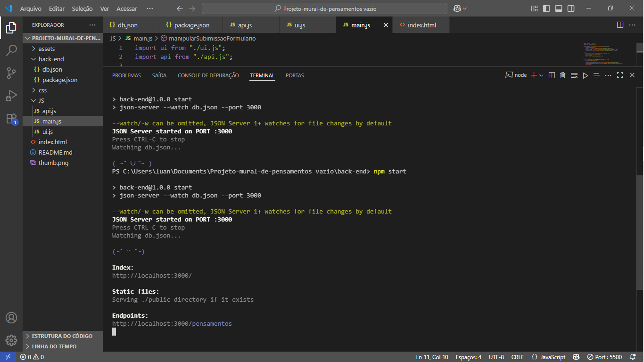
Task: Select the node terminal instance
Action: (516, 75)
